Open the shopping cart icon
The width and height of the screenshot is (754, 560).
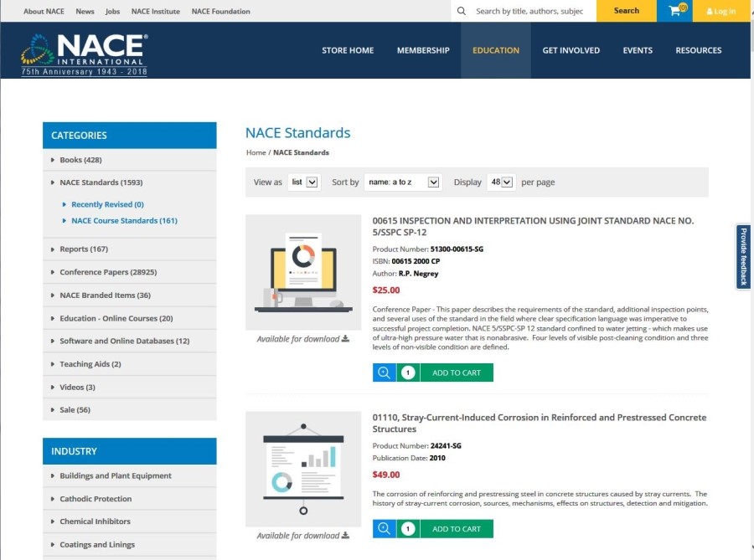coord(674,12)
